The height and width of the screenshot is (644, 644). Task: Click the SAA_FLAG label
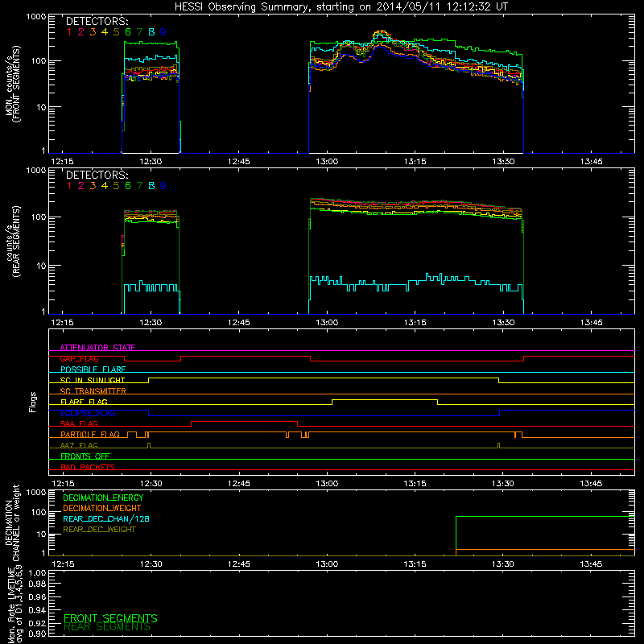(79, 423)
